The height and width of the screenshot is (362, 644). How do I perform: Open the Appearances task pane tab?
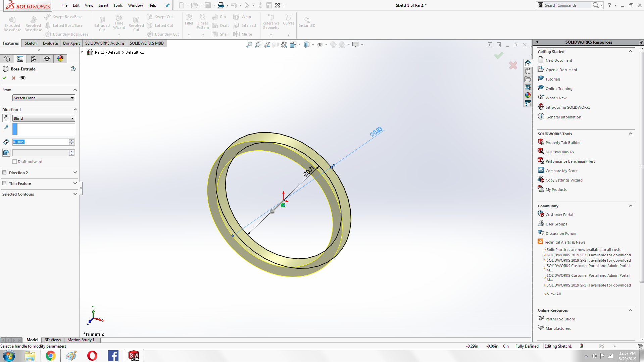[x=528, y=95]
